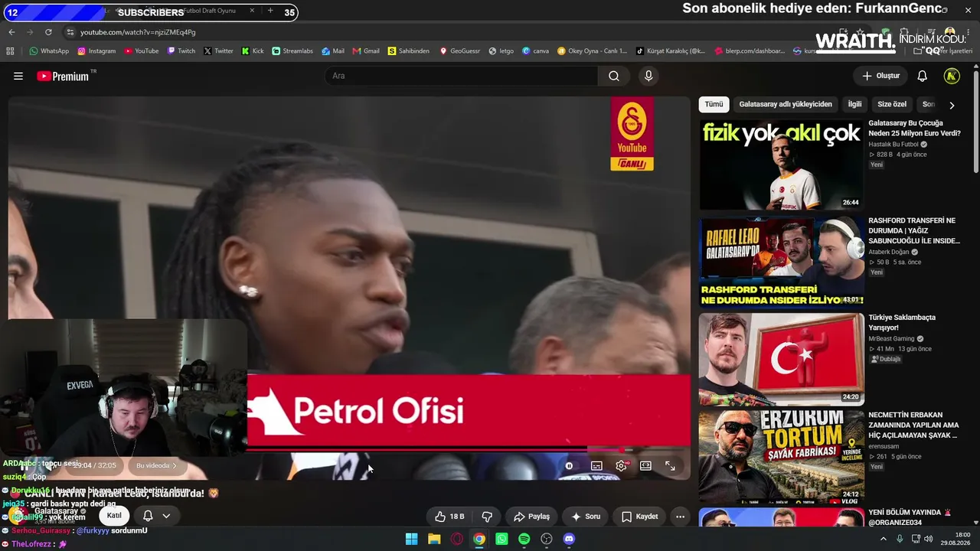This screenshot has height=551, width=980.
Task: Open the MrBeast Turkish flag thumbnail
Action: (x=781, y=359)
